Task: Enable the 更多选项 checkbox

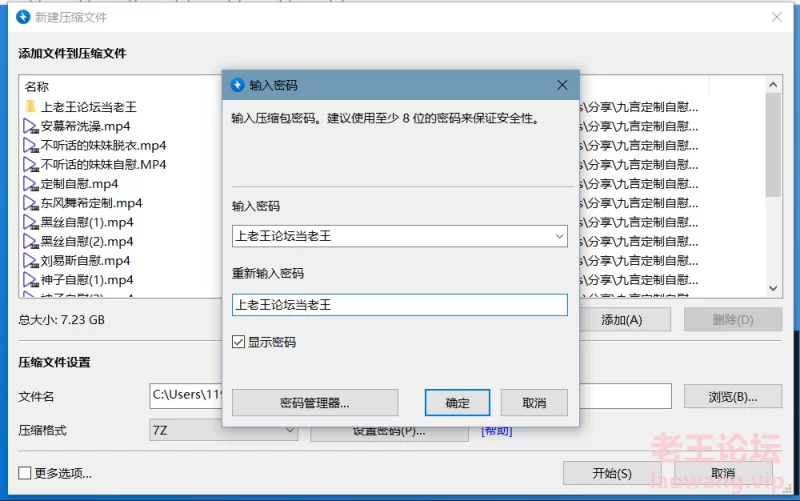Action: coord(24,473)
